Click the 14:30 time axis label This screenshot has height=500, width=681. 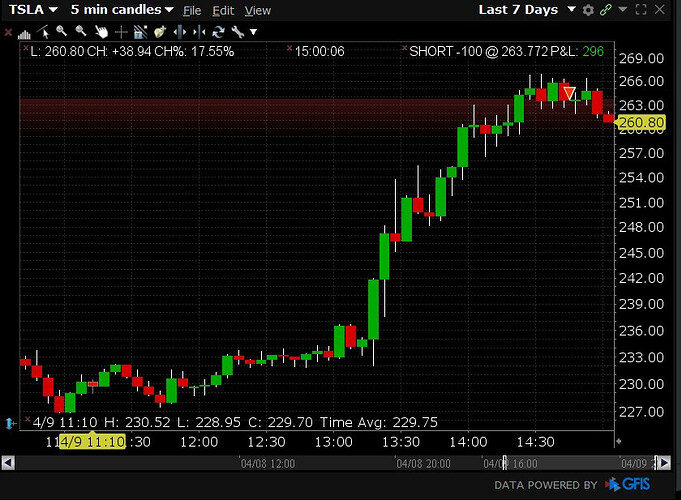(535, 442)
